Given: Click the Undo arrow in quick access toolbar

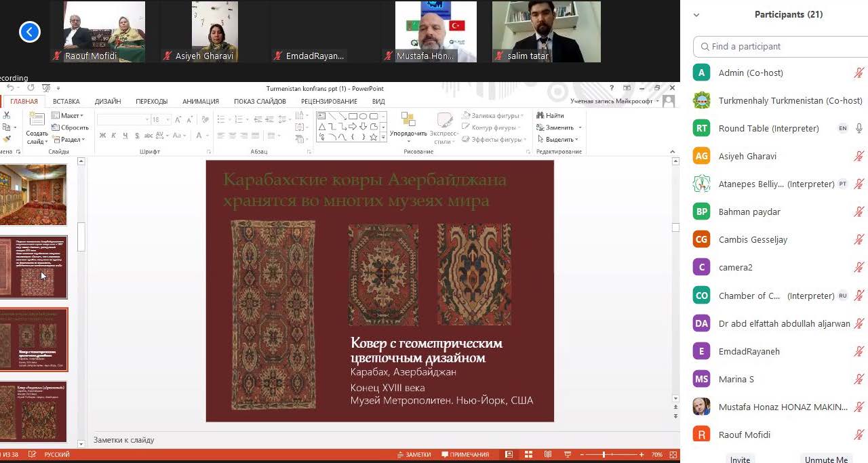Looking at the screenshot, I should click(x=10, y=88).
